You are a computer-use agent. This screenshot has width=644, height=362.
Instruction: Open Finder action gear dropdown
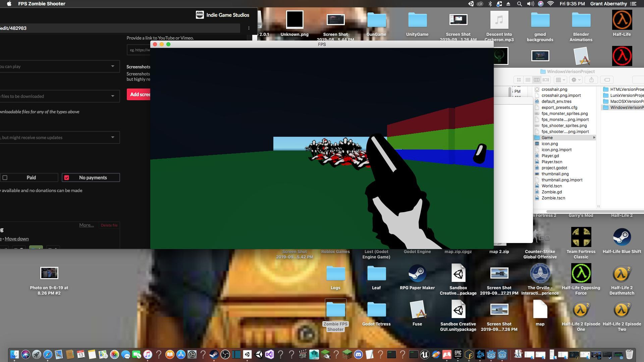[x=576, y=80]
